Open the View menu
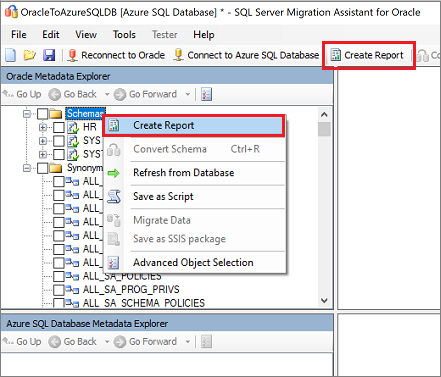This screenshot has height=377, width=441. (x=86, y=34)
